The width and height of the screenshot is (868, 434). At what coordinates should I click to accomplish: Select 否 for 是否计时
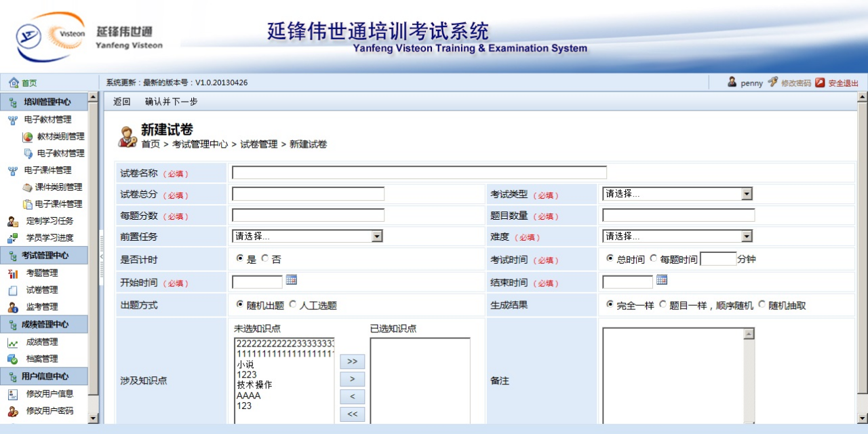pos(264,258)
